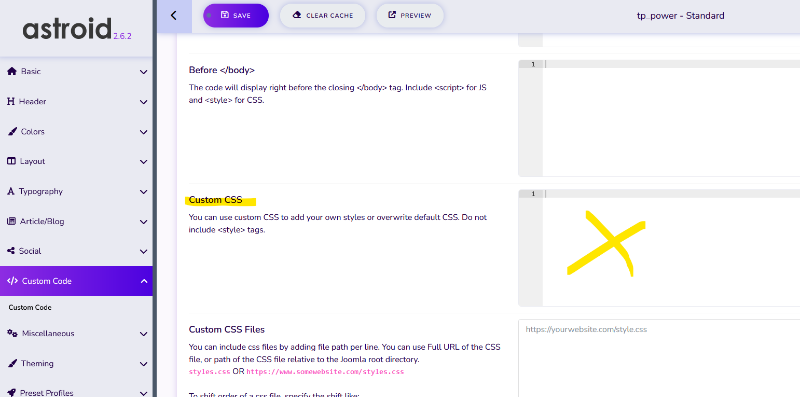Click the somewebsite.com/styles.css example URL
Viewport: 800px width, 397px height.
tap(326, 371)
